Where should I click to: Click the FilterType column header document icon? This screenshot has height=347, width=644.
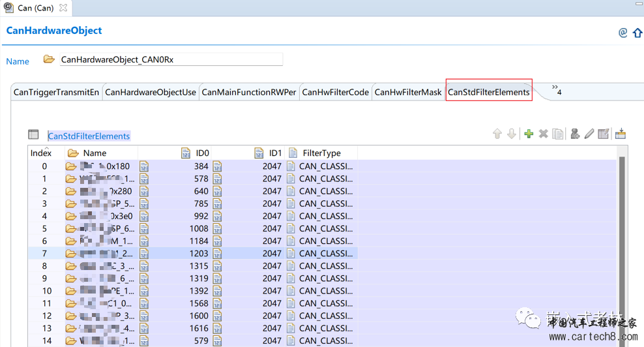[293, 153]
